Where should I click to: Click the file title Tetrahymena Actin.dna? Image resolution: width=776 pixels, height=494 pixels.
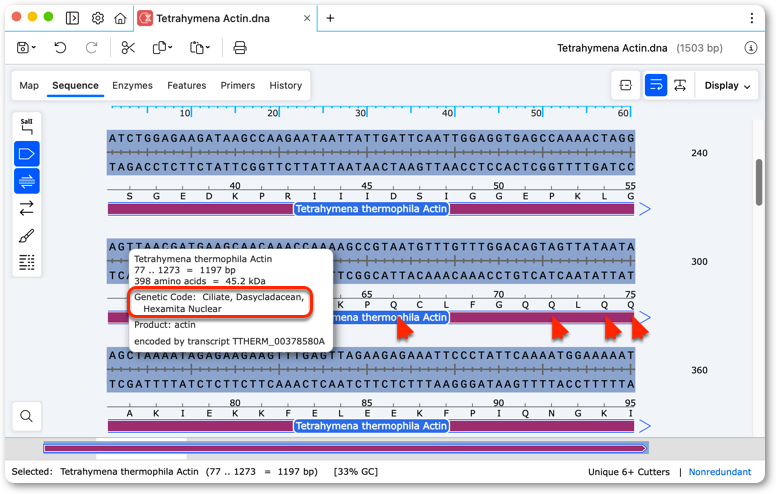[x=612, y=48]
